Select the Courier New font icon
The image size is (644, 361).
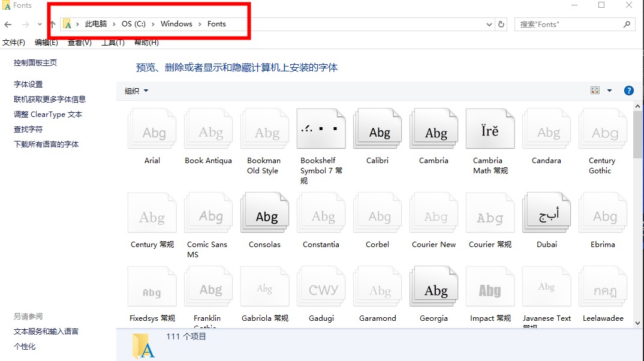[434, 212]
